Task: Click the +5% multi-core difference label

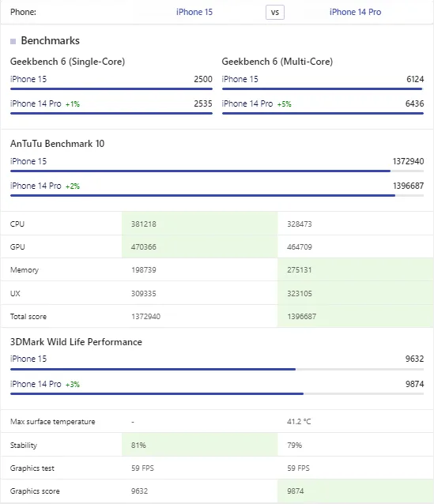Action: tap(285, 104)
